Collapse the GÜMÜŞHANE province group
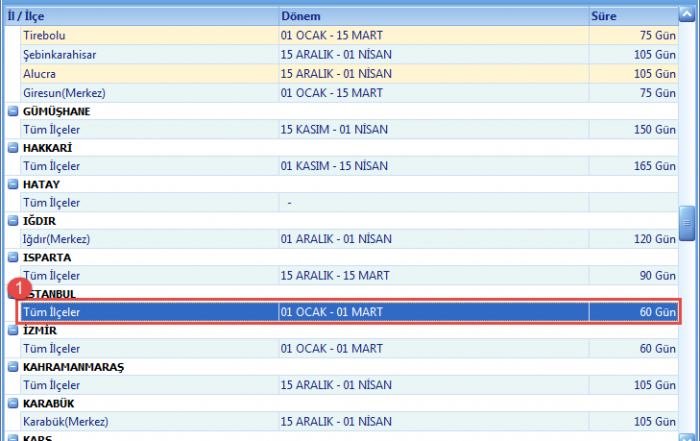 (x=13, y=111)
